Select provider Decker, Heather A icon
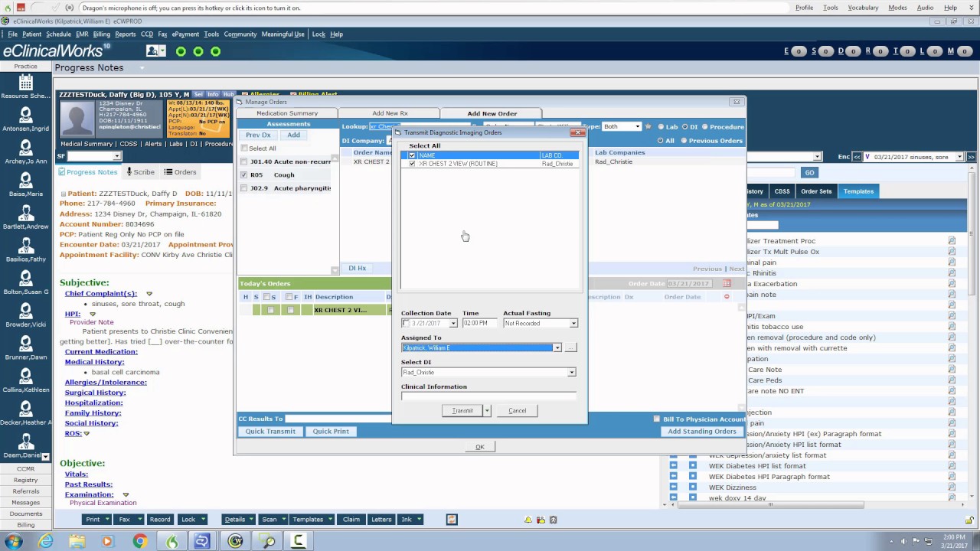The height and width of the screenshot is (551, 980). click(x=25, y=409)
